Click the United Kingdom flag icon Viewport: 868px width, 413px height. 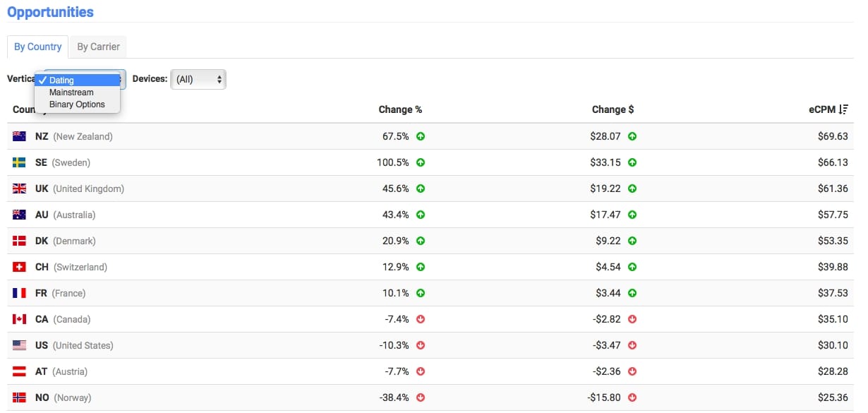point(19,188)
